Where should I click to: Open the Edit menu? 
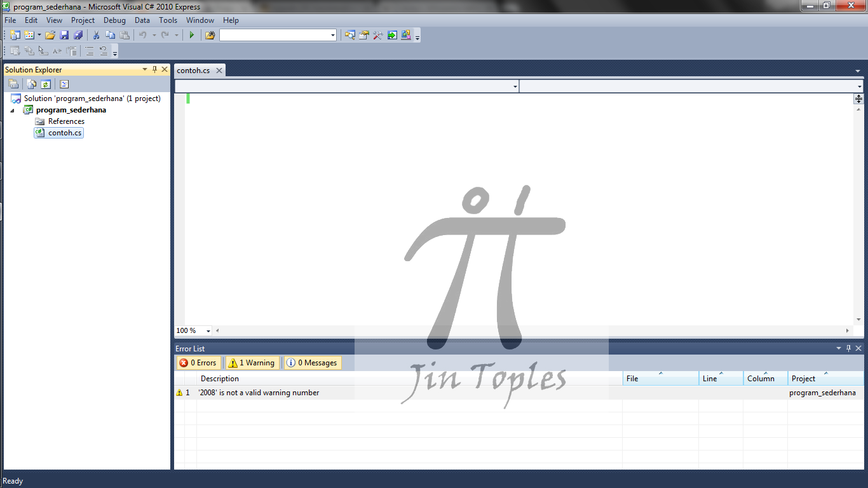(31, 20)
